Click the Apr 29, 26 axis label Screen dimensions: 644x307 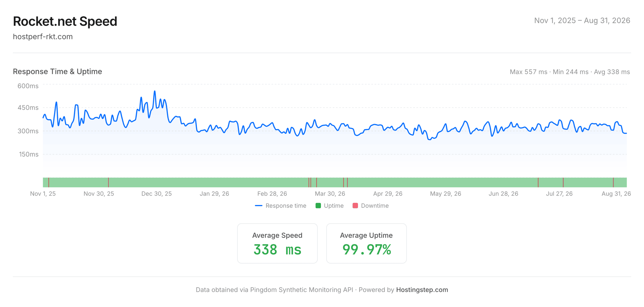click(x=388, y=194)
